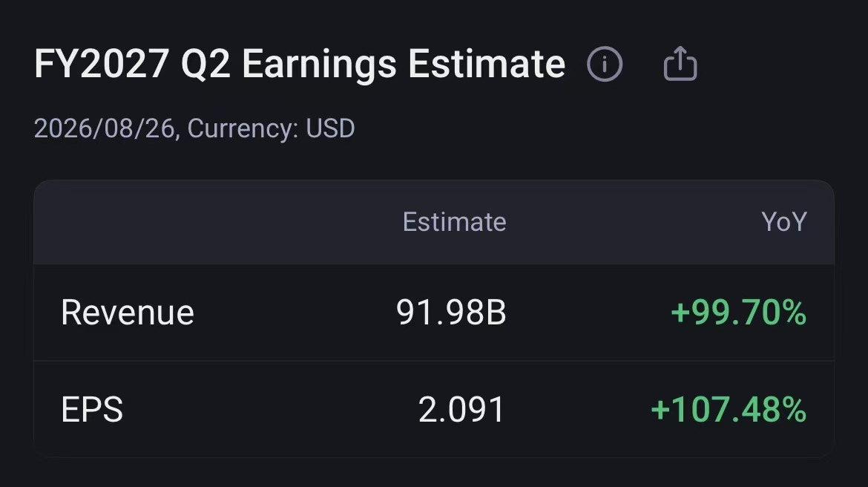Click the YoY column header
This screenshot has height=487, width=868.
pos(784,222)
